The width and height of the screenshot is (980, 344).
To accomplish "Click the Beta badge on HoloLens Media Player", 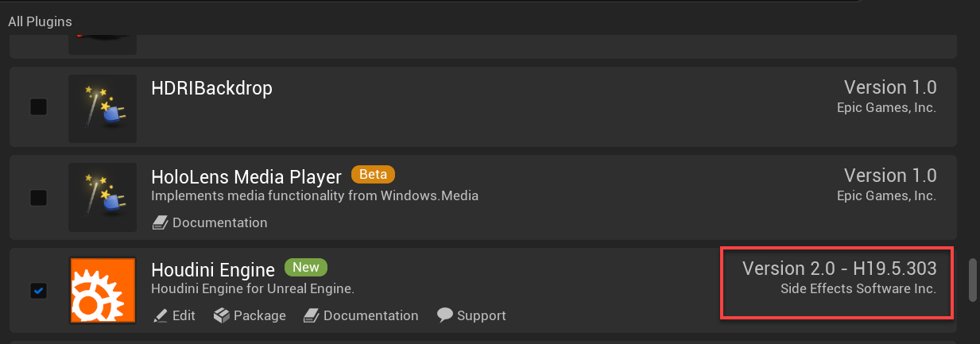I will click(x=373, y=174).
